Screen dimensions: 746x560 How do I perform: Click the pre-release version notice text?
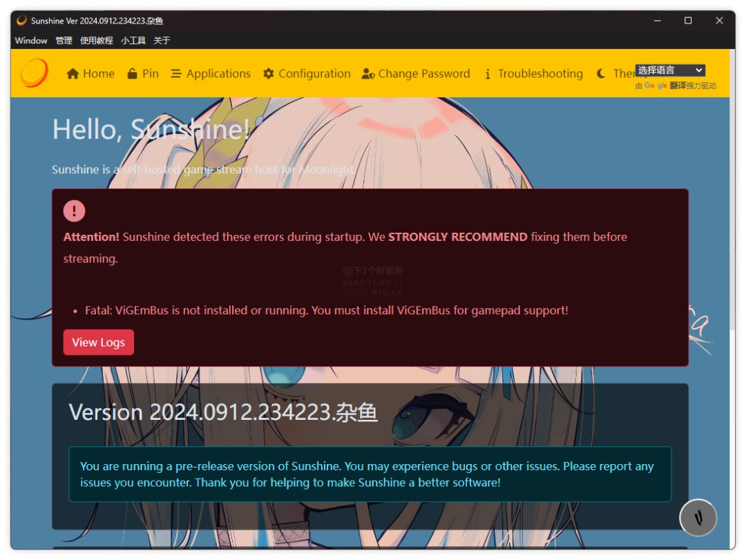pyautogui.click(x=367, y=474)
